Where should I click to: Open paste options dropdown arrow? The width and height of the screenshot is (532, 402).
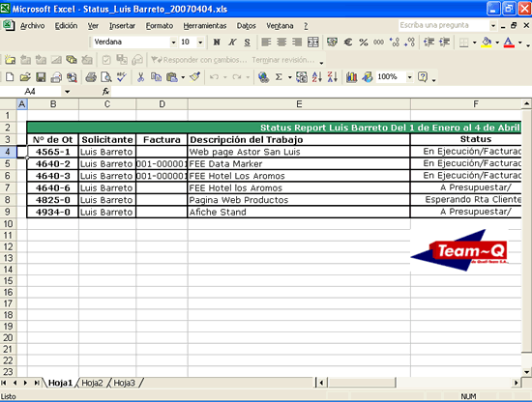[x=183, y=77]
